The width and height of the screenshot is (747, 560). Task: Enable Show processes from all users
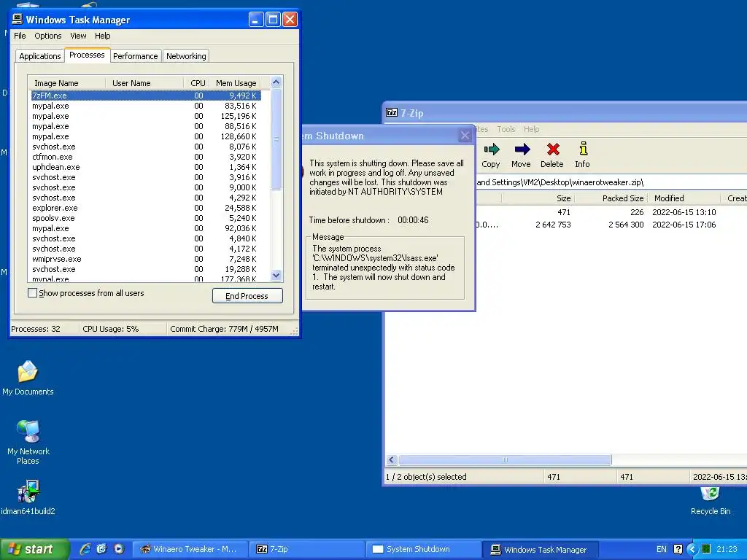pos(32,293)
